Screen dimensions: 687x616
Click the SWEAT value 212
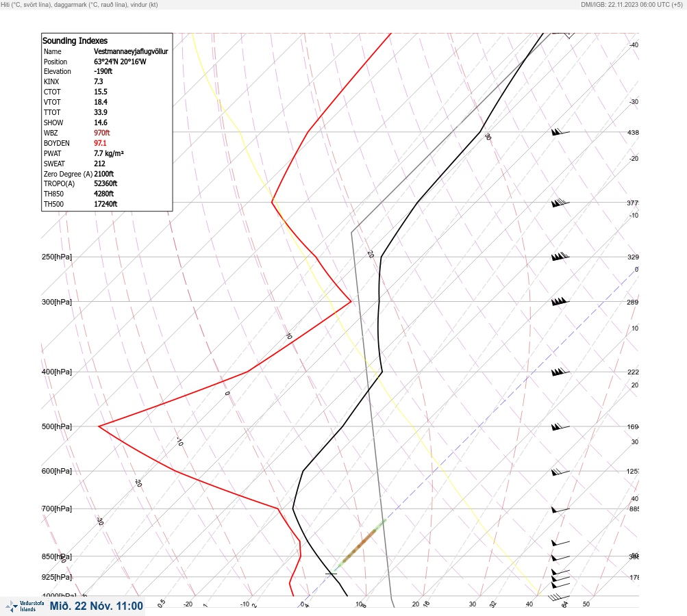(99, 164)
